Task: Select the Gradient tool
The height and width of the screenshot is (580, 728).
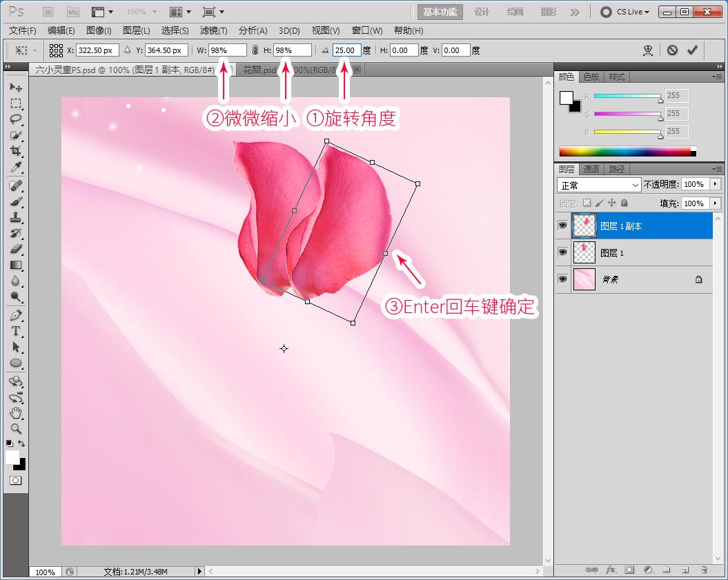Action: [x=16, y=265]
